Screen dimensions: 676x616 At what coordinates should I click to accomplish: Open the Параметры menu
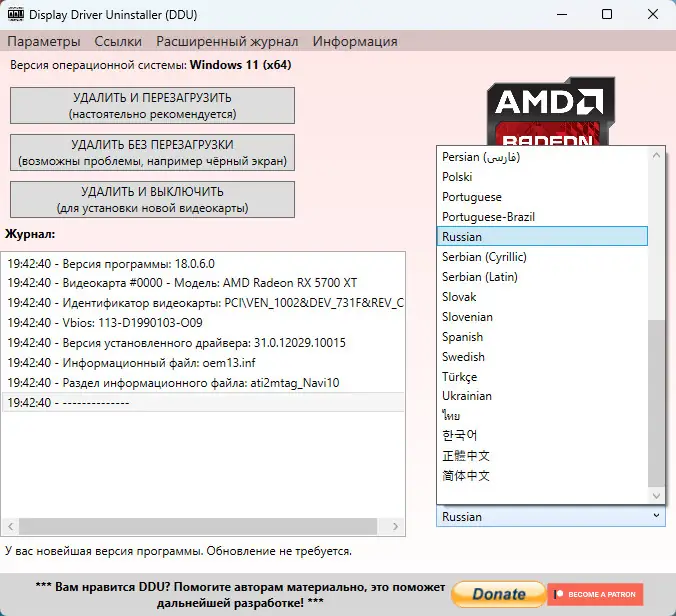(44, 41)
